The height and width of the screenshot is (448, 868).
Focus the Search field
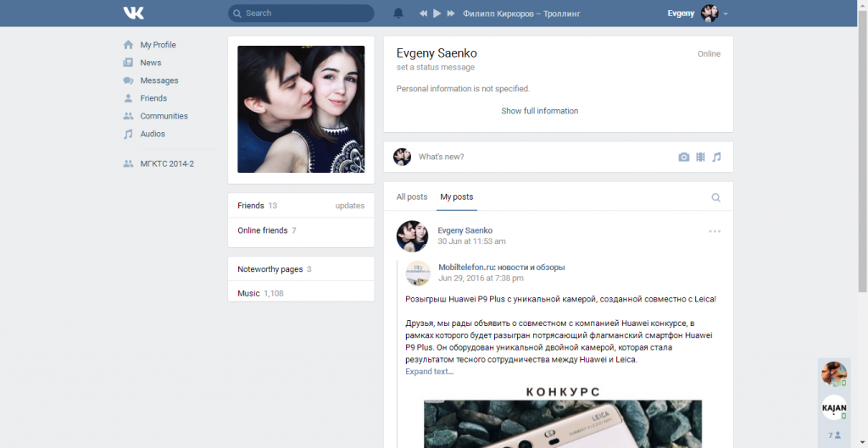[x=301, y=14]
